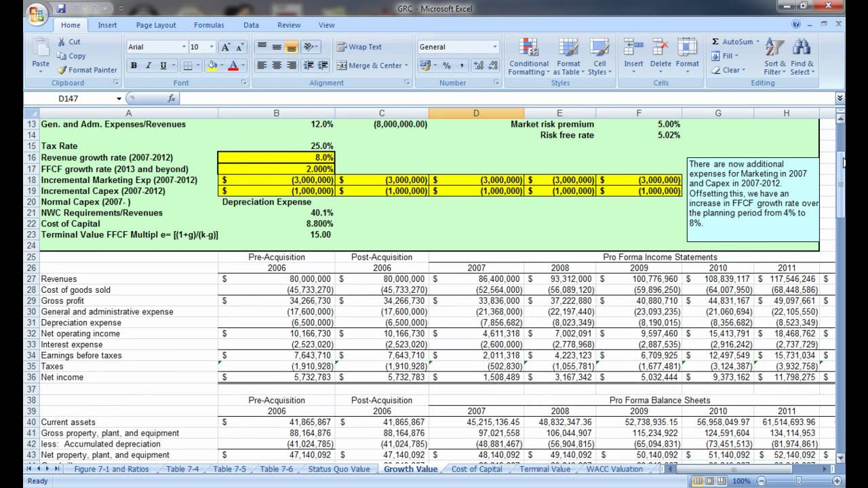Open the Formulas ribbon tab

tap(209, 25)
